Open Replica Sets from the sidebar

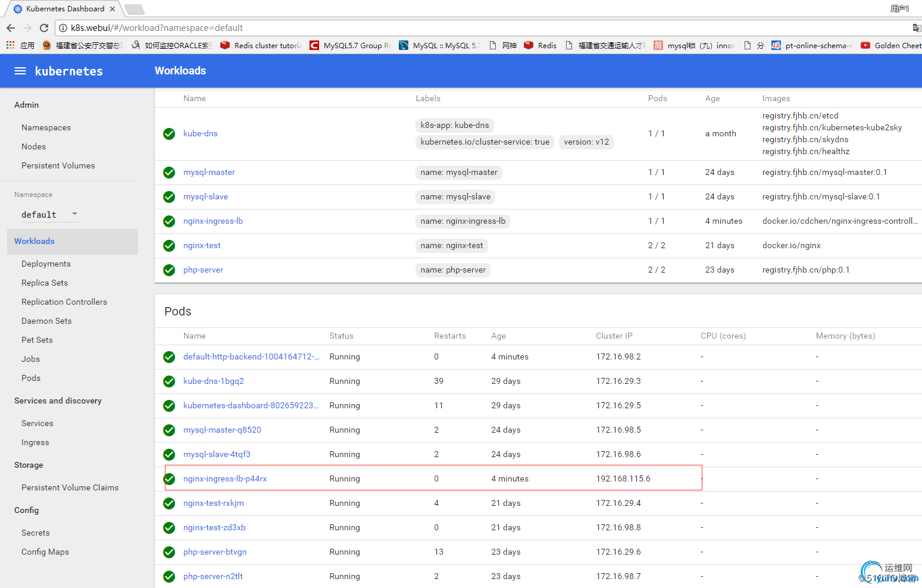click(45, 283)
